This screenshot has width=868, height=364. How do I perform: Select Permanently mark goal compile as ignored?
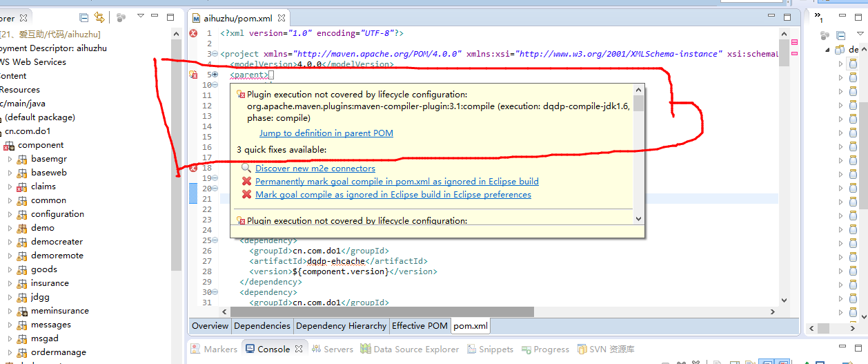[396, 181]
